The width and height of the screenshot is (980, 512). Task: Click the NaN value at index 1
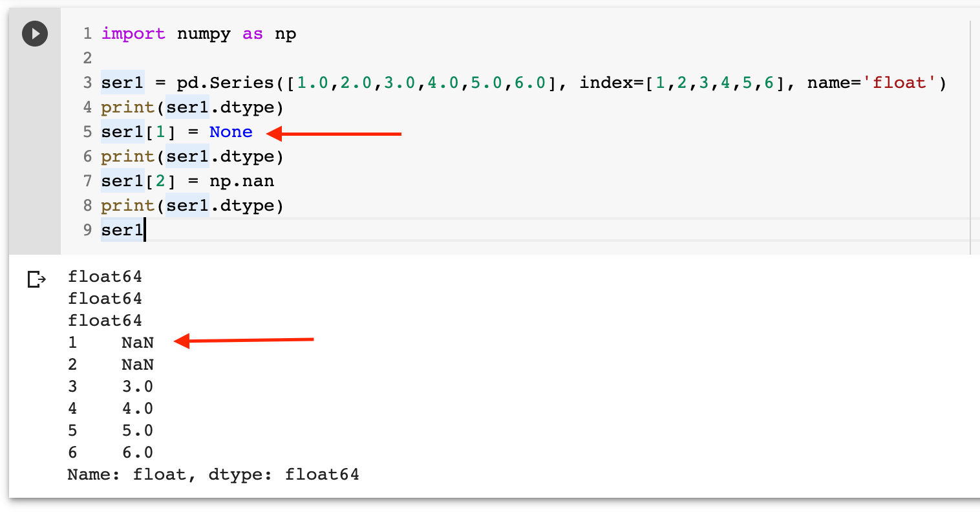tap(137, 342)
